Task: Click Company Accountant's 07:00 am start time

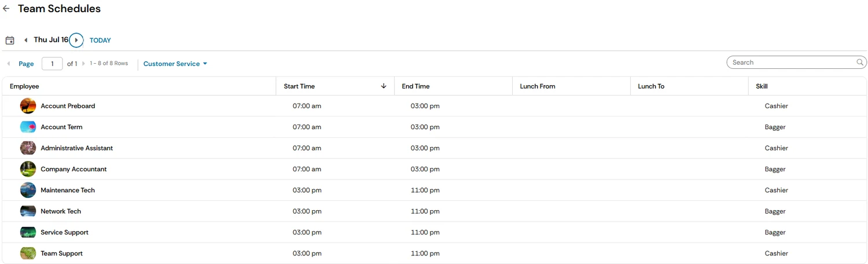Action: point(307,169)
